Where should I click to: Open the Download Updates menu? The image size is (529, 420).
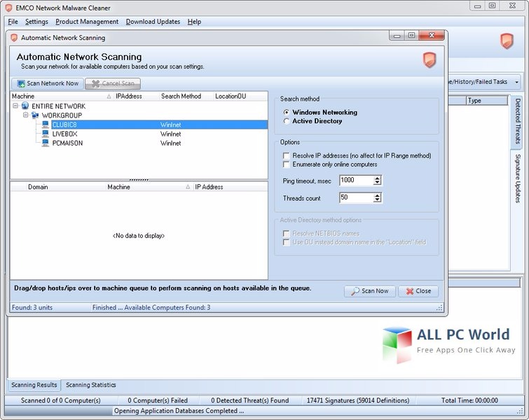(x=153, y=22)
